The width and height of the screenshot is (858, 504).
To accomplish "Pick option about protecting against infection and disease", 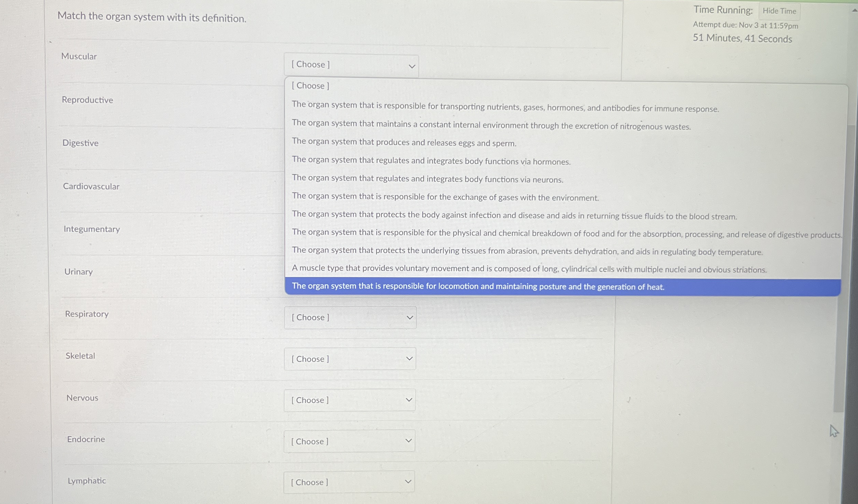I will [x=514, y=215].
